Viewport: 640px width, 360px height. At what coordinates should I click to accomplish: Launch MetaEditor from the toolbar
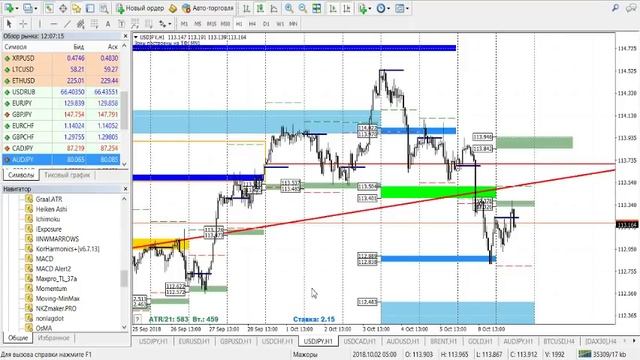coord(173,8)
